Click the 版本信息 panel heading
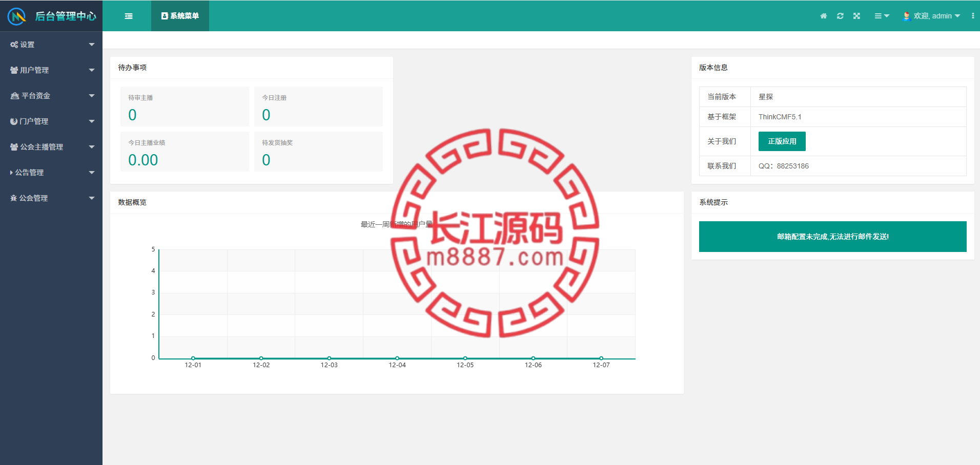Viewport: 980px width, 465px height. coord(713,68)
